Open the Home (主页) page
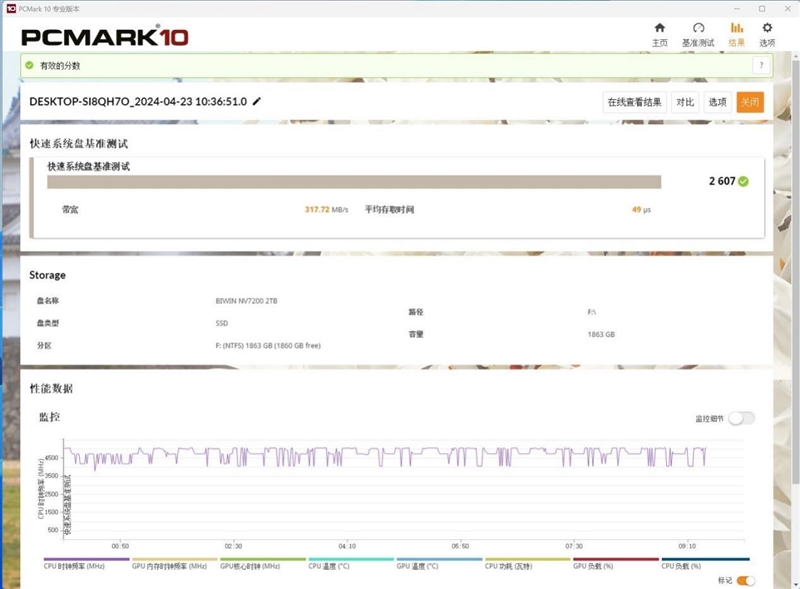The width and height of the screenshot is (800, 589). (660, 34)
